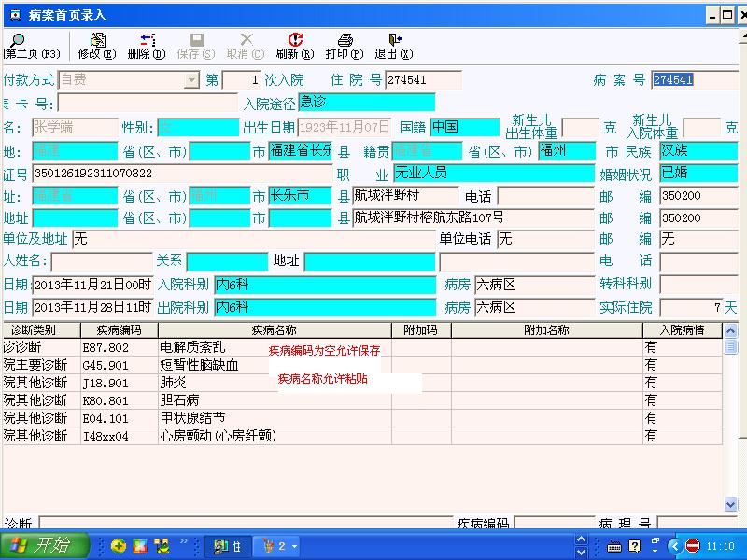Click the 打印 (Print) toolbar icon

[345, 47]
